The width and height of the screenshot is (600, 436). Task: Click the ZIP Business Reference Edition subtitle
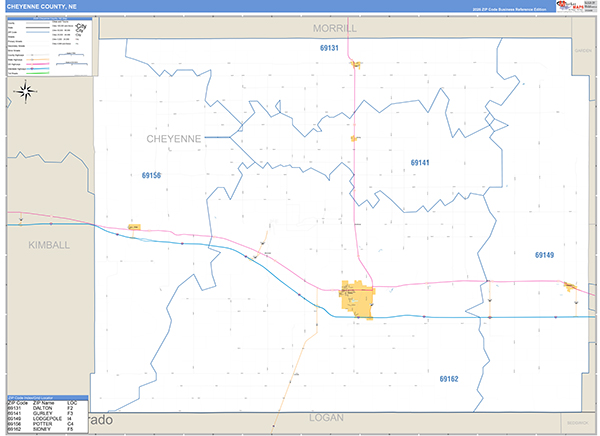509,9
